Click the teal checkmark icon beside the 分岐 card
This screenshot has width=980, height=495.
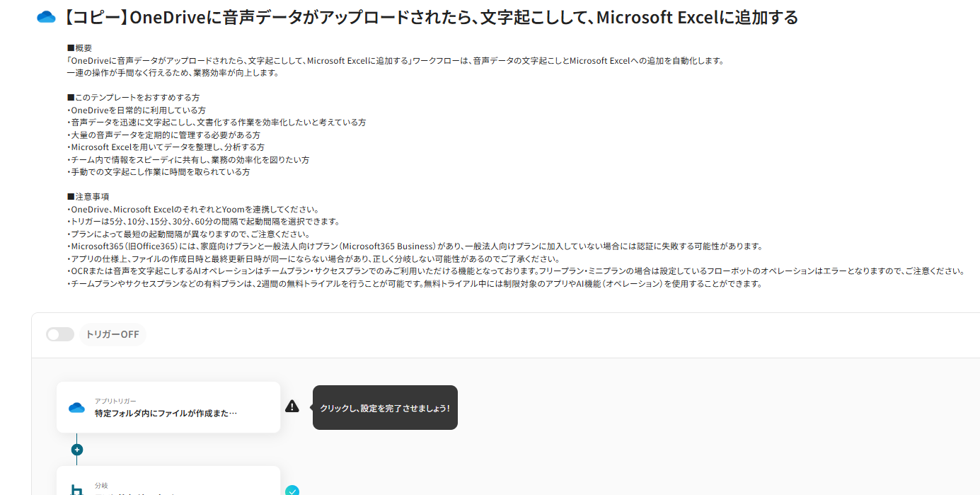tap(292, 491)
